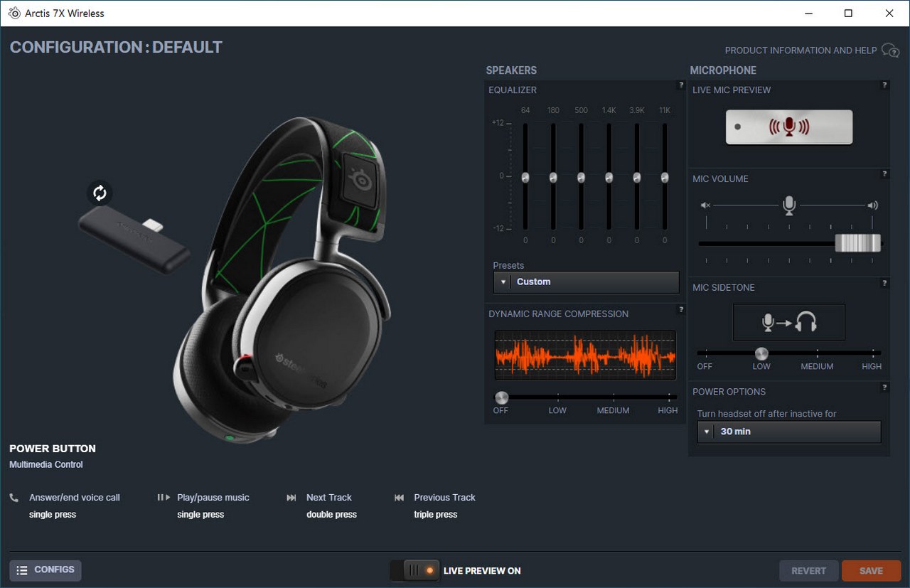Click the mic sidetone slider knob at Low

coord(761,353)
